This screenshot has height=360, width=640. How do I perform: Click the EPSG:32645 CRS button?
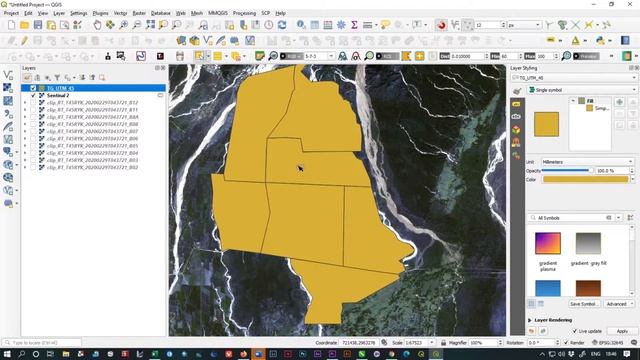607,342
